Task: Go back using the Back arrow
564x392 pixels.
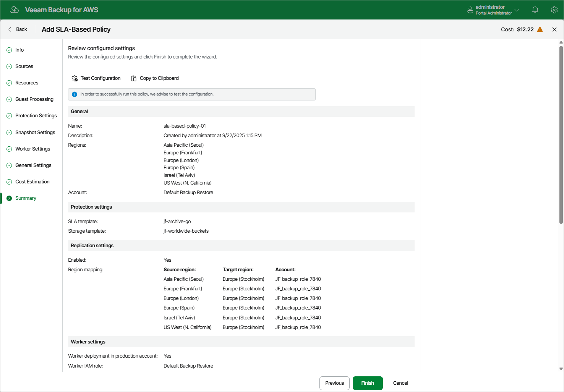Action: click(x=10, y=29)
